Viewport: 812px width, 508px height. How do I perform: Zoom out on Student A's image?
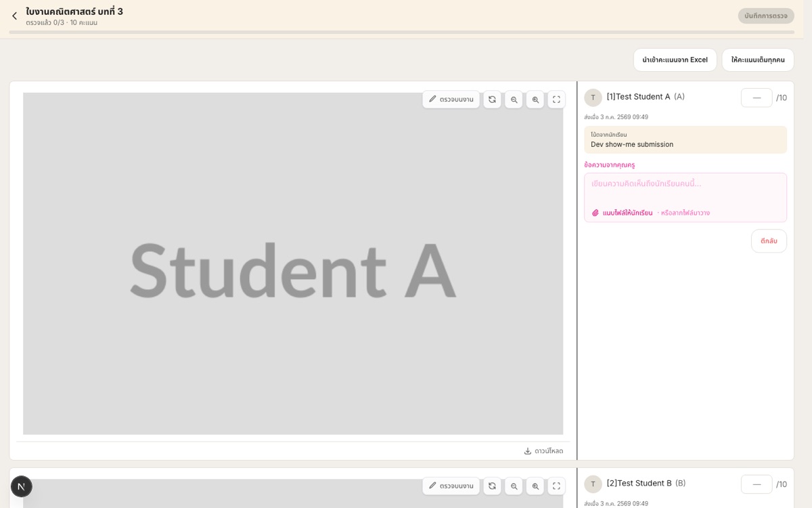point(514,100)
